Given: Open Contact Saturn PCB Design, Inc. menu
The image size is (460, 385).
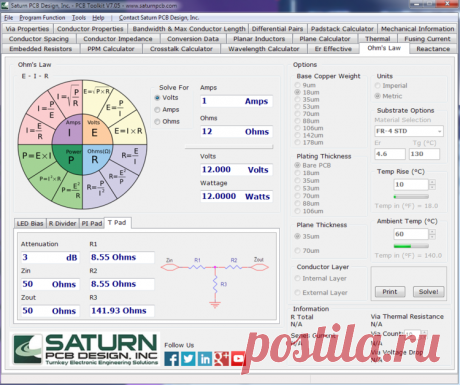Looking at the screenshot, I should coord(159,18).
